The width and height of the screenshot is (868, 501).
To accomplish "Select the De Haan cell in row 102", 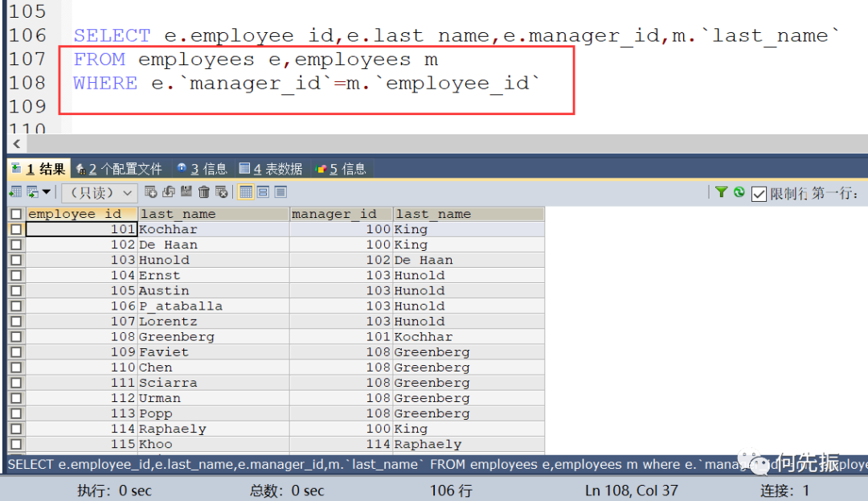I will click(x=213, y=244).
